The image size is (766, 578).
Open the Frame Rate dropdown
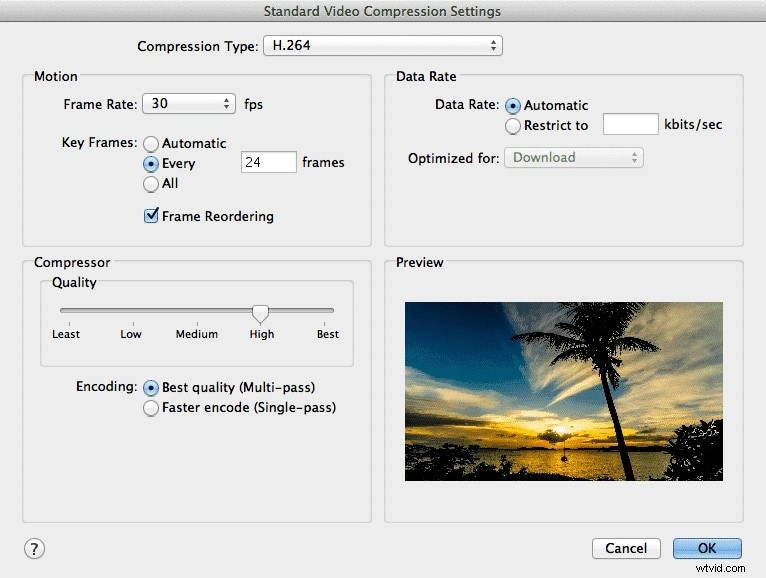tap(188, 103)
